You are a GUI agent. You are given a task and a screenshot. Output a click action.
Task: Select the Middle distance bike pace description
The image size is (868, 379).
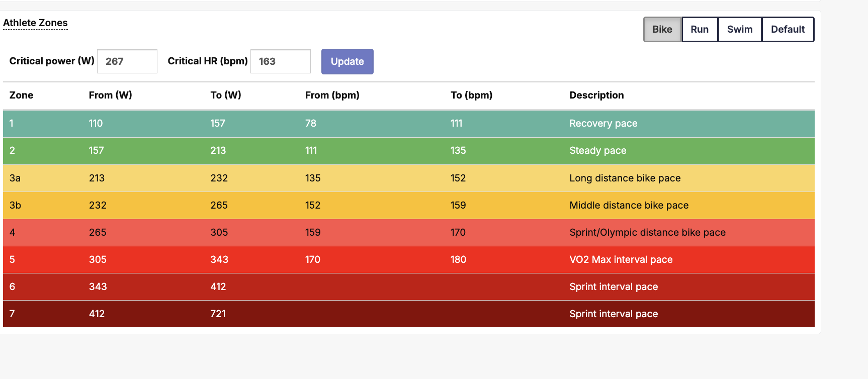click(629, 205)
